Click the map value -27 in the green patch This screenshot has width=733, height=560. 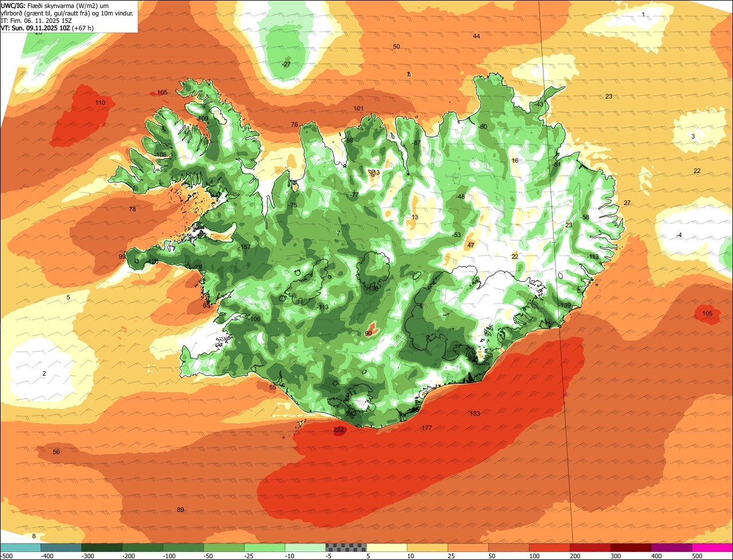286,64
